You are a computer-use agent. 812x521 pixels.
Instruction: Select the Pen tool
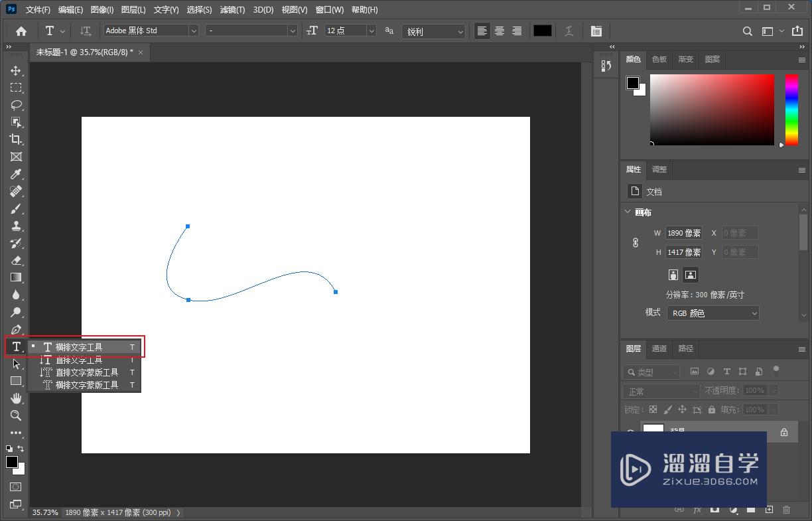pyautogui.click(x=16, y=329)
